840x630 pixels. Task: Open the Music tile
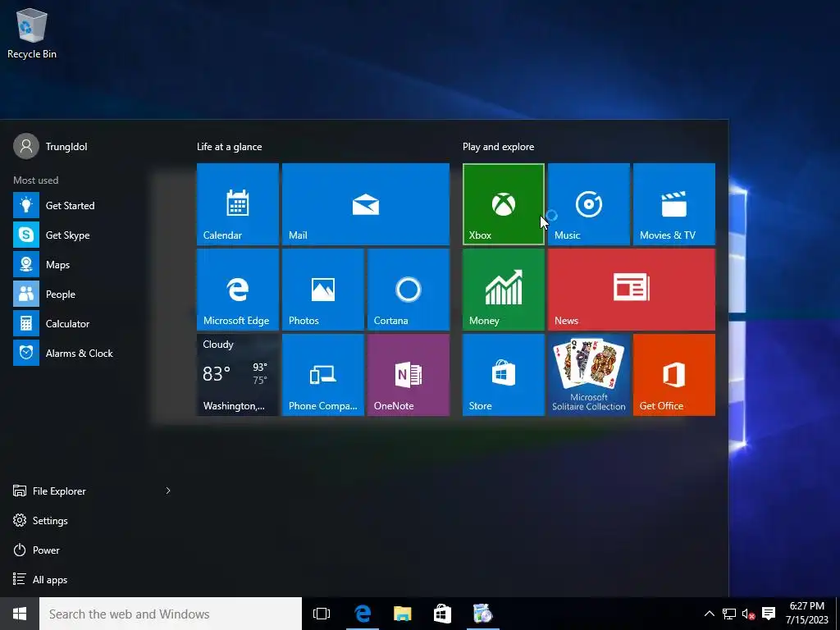coord(589,204)
